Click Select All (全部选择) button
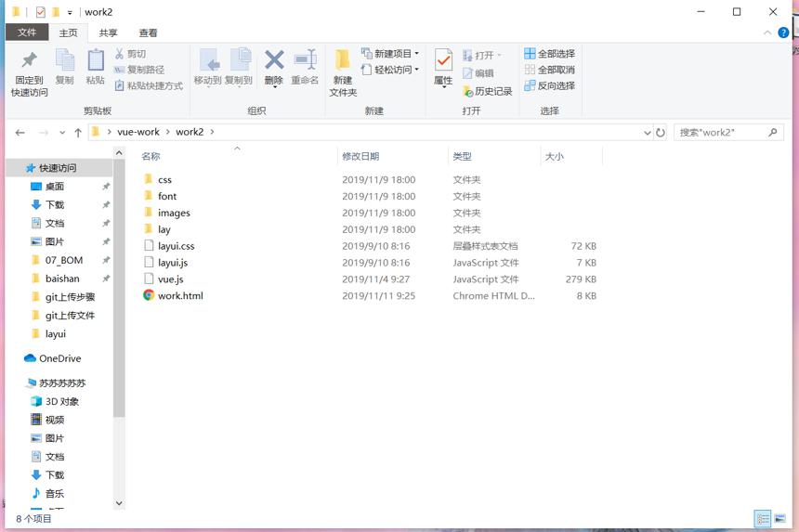Image resolution: width=799 pixels, height=532 pixels. tap(549, 54)
